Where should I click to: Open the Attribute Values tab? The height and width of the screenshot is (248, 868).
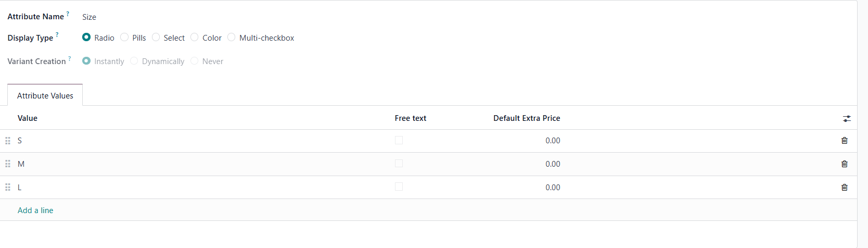(x=45, y=96)
